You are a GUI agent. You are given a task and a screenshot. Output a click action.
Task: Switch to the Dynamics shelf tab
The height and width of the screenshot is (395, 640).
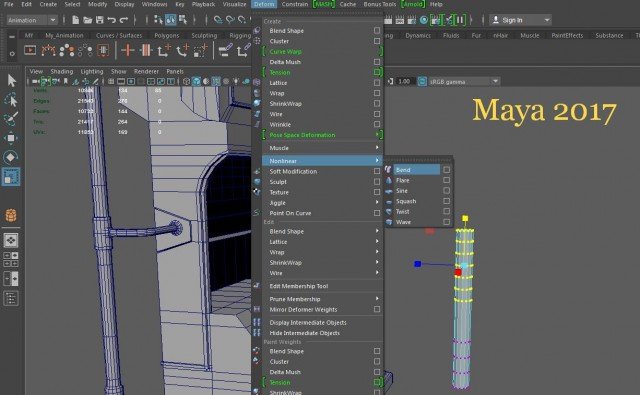click(x=418, y=36)
